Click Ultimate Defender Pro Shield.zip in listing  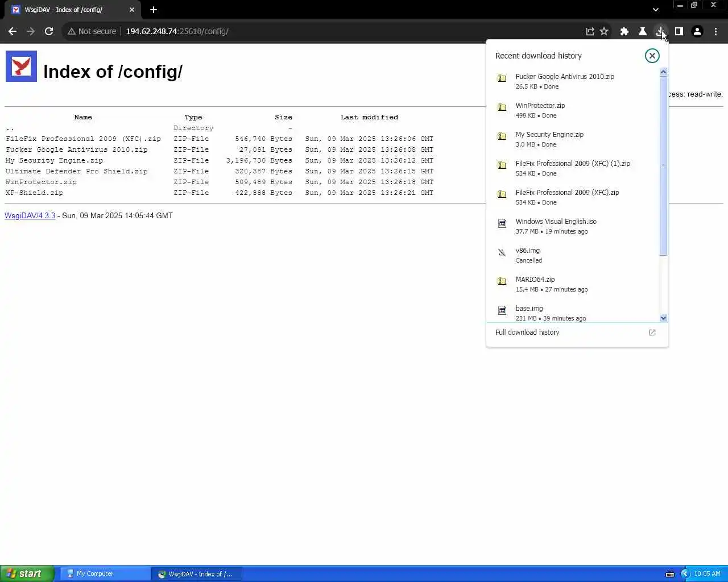coord(77,171)
